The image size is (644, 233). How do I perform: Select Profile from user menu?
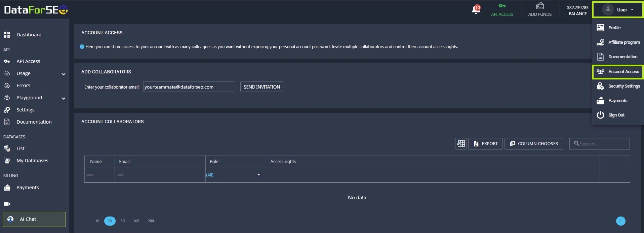click(617, 28)
